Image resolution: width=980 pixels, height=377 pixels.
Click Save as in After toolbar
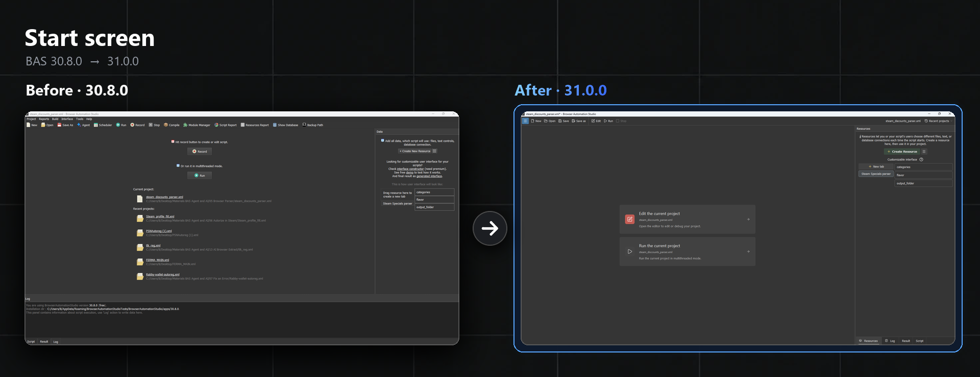pos(579,121)
